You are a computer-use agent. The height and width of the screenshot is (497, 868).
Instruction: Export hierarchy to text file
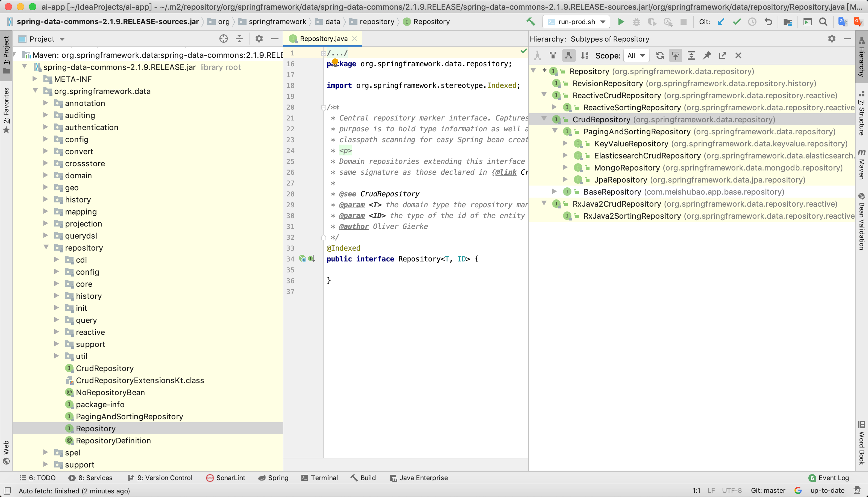tap(722, 55)
